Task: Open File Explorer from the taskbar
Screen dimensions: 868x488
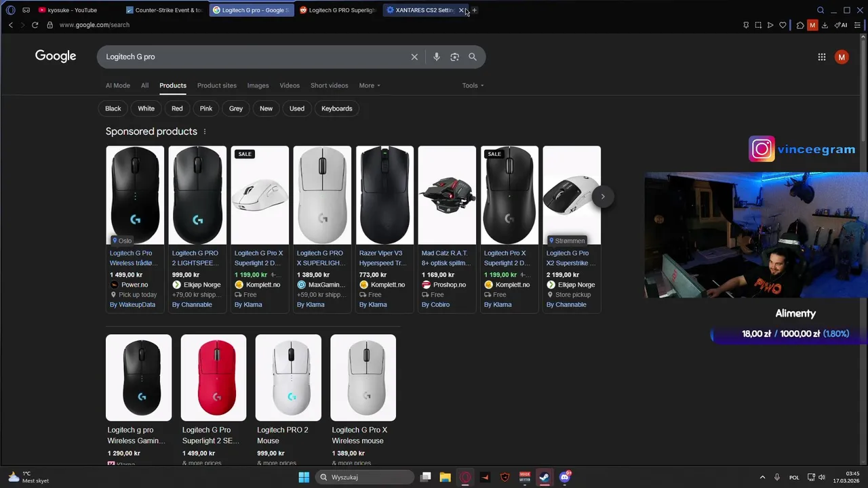Action: click(x=445, y=477)
